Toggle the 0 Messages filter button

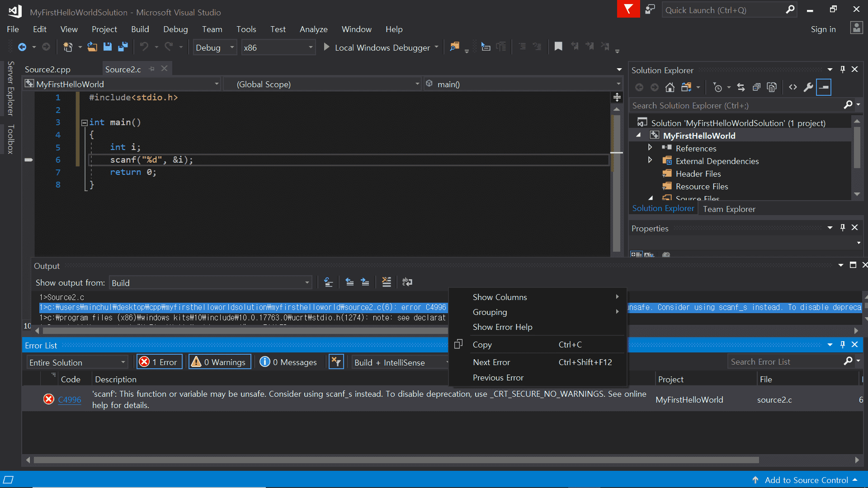coord(288,362)
